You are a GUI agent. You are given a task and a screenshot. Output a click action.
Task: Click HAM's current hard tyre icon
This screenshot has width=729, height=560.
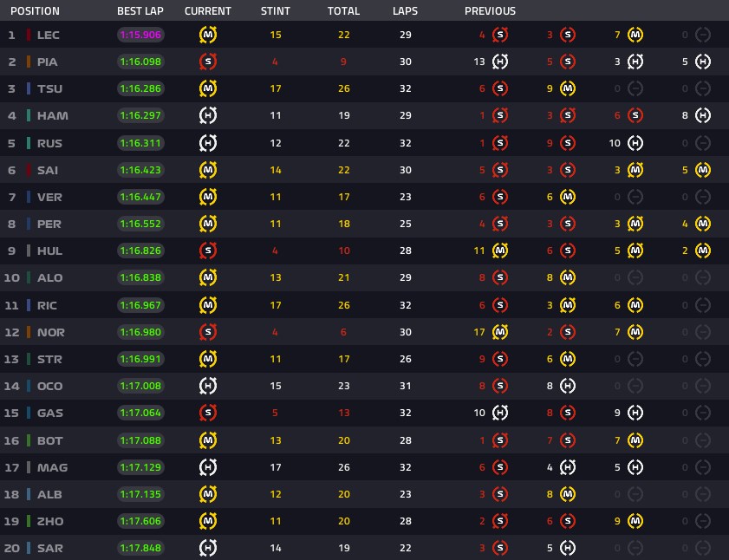point(208,115)
